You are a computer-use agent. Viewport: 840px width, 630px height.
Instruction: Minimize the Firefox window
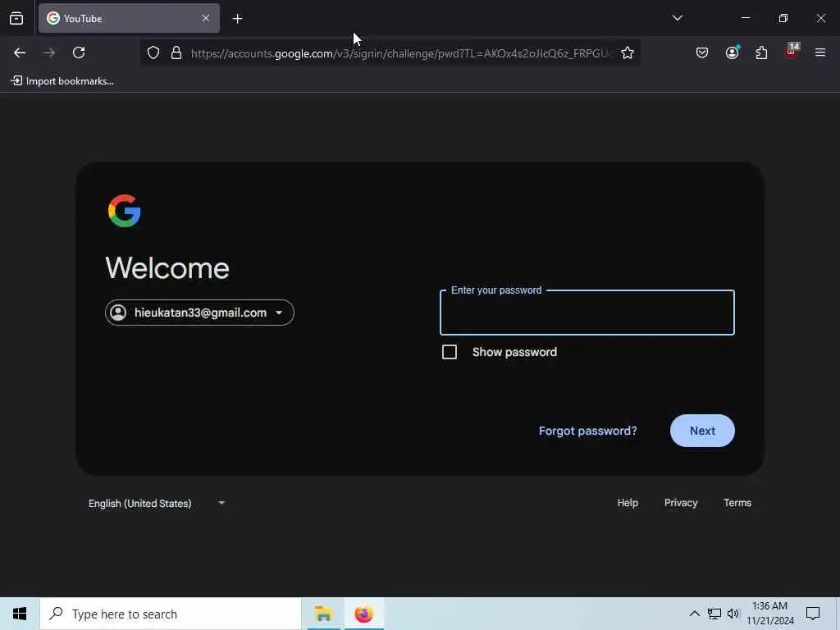(745, 18)
